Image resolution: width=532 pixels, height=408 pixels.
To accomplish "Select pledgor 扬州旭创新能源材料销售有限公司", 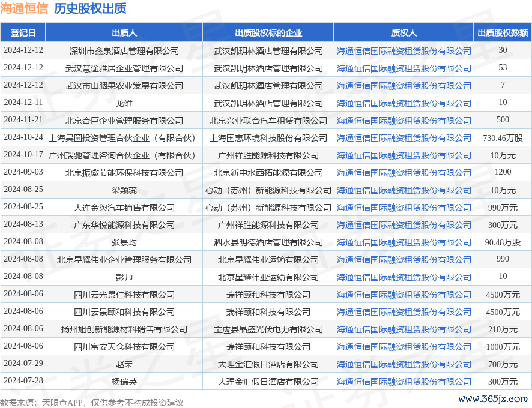I will pos(124,329).
